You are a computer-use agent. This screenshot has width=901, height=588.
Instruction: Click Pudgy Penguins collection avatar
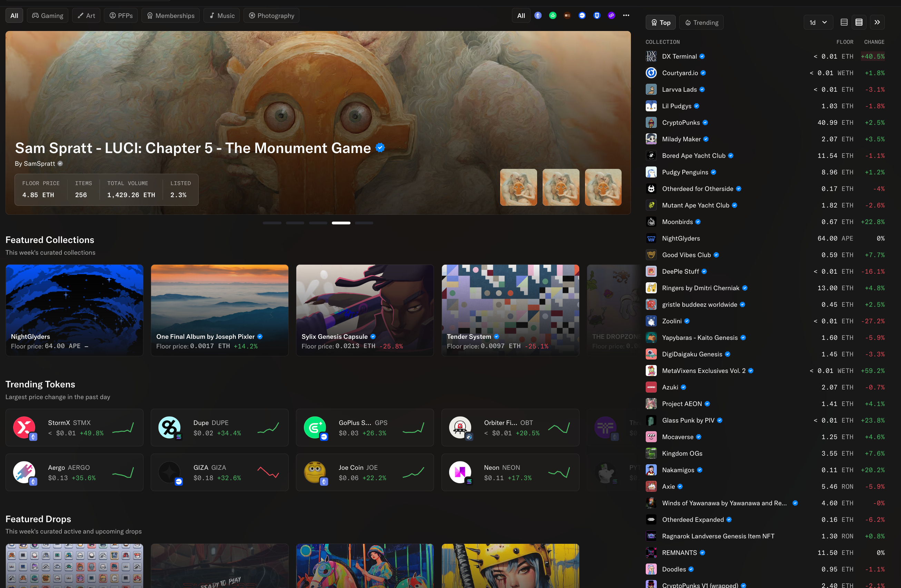[651, 172]
